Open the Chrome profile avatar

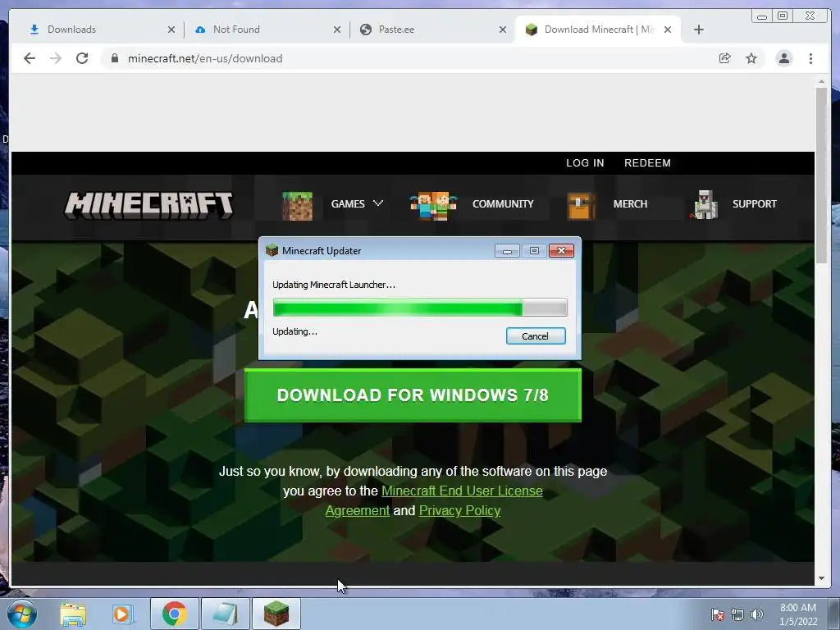tap(783, 58)
